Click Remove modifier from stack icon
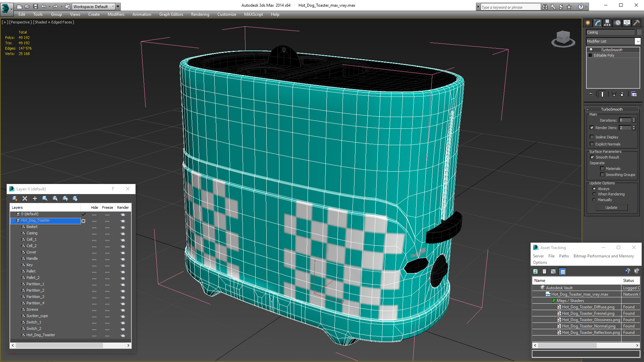The height and width of the screenshot is (362, 644). 622,94
